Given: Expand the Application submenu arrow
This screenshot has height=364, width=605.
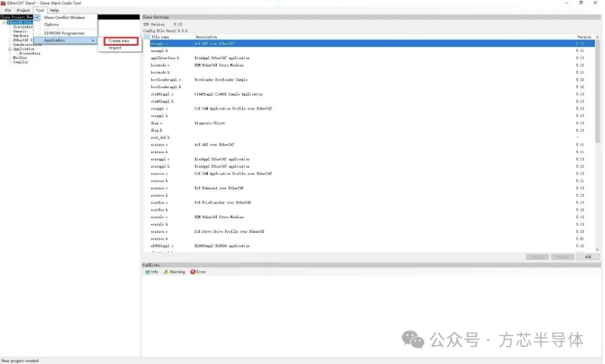Looking at the screenshot, I should [93, 40].
